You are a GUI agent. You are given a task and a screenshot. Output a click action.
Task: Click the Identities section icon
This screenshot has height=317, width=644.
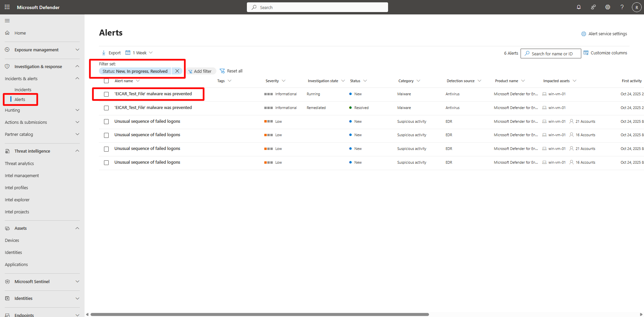(x=7, y=299)
